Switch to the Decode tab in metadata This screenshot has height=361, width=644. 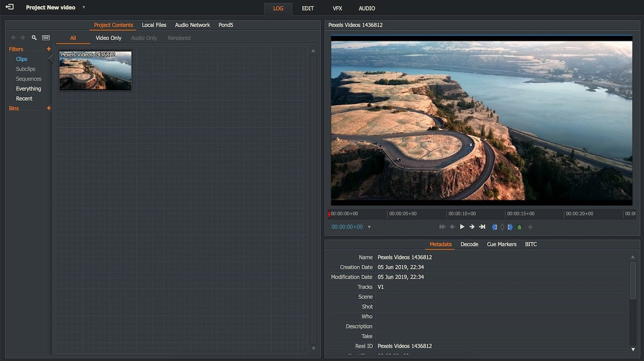click(x=469, y=244)
